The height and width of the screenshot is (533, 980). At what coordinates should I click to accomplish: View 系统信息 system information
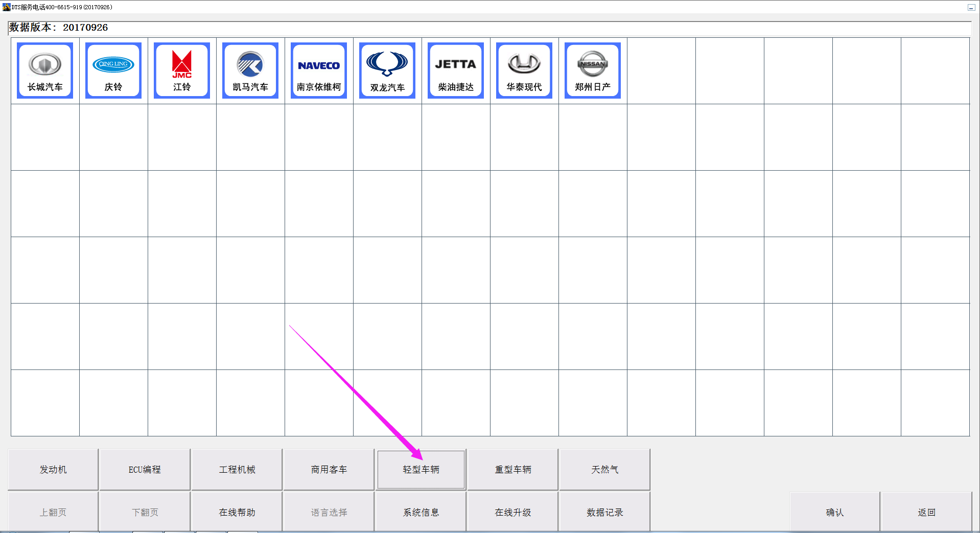(421, 512)
